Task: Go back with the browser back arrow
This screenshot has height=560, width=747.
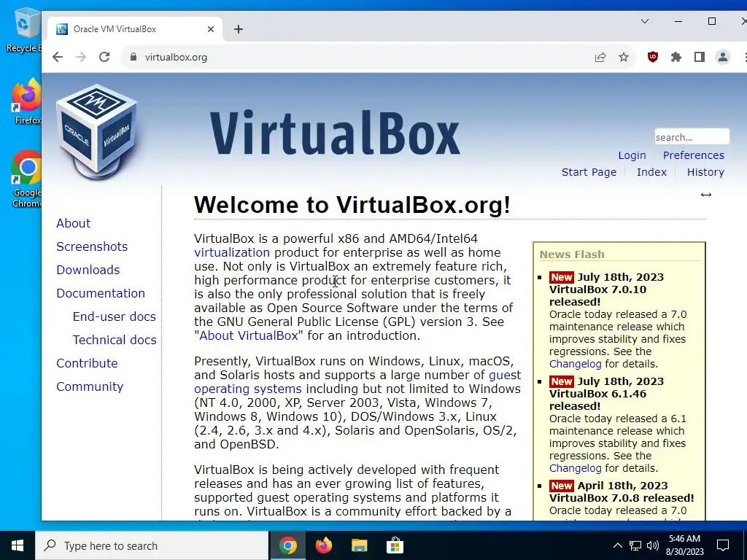Action: coord(58,57)
